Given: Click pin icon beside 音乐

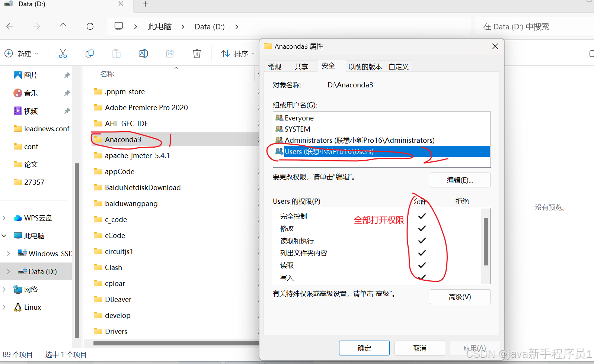Looking at the screenshot, I should 67,93.
